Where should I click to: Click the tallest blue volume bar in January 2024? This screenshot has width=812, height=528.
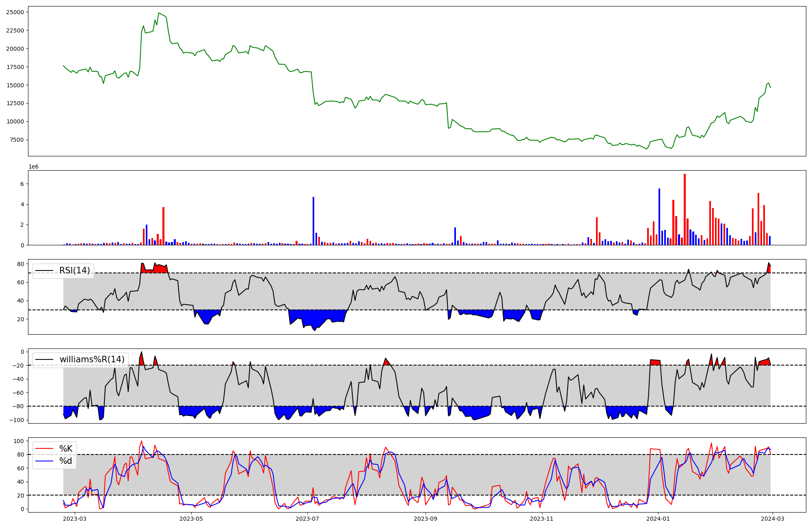tap(659, 216)
